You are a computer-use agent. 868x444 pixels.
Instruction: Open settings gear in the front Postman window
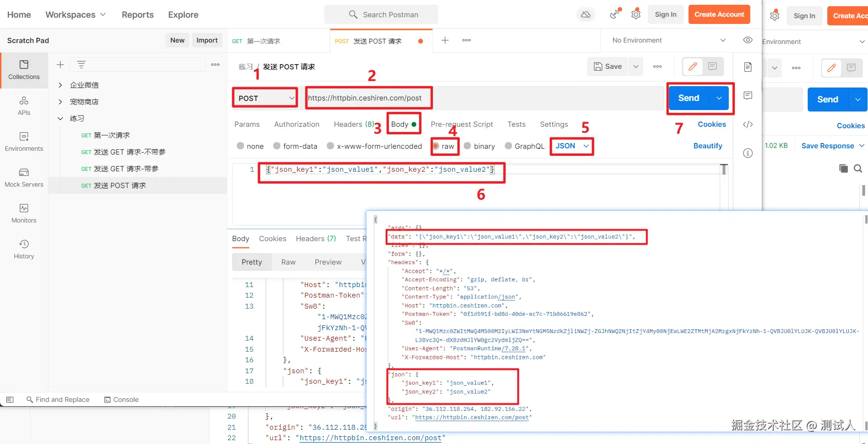coord(636,15)
